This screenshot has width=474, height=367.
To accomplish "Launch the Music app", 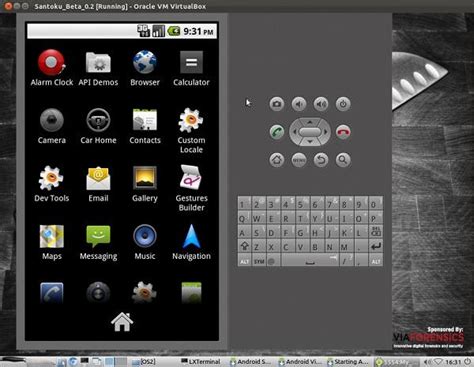I will click(x=145, y=242).
